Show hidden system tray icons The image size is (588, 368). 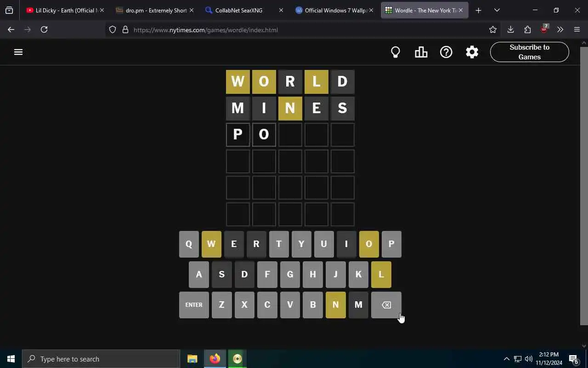click(x=506, y=359)
